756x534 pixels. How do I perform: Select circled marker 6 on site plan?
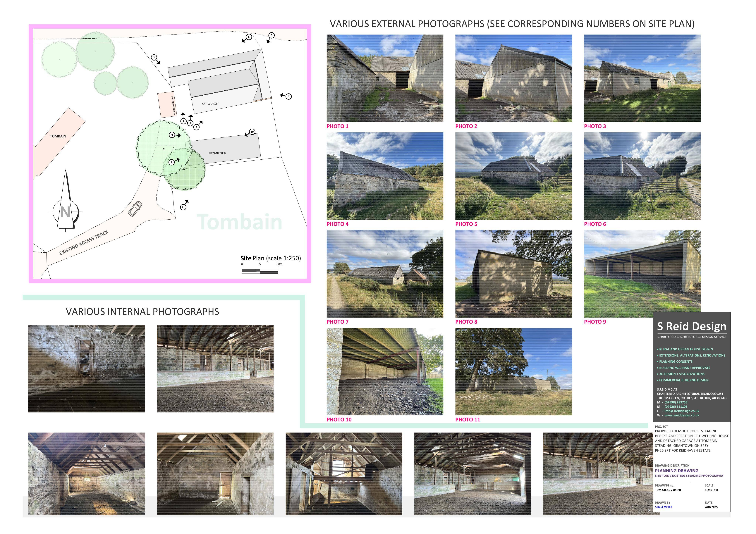(249, 37)
